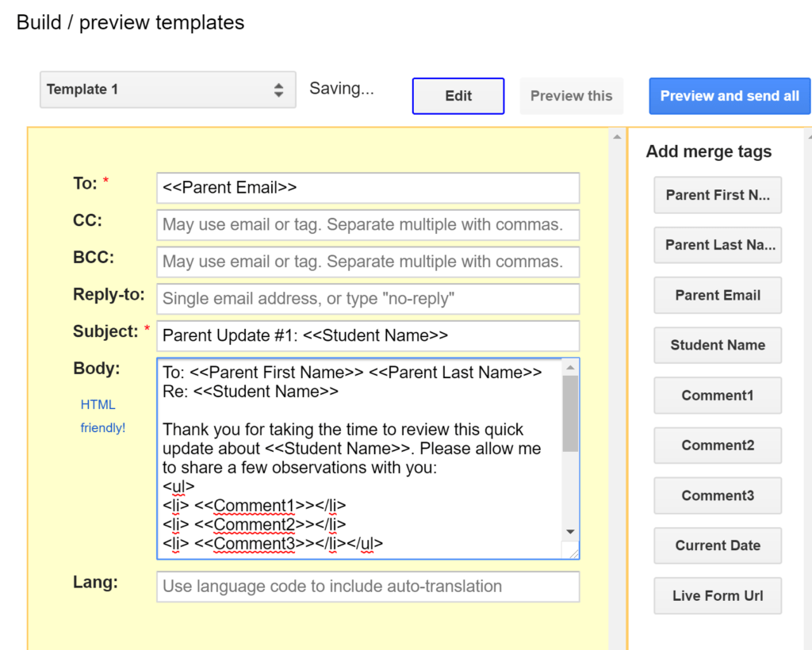Click the Preview this button
812x650 pixels.
click(x=571, y=96)
